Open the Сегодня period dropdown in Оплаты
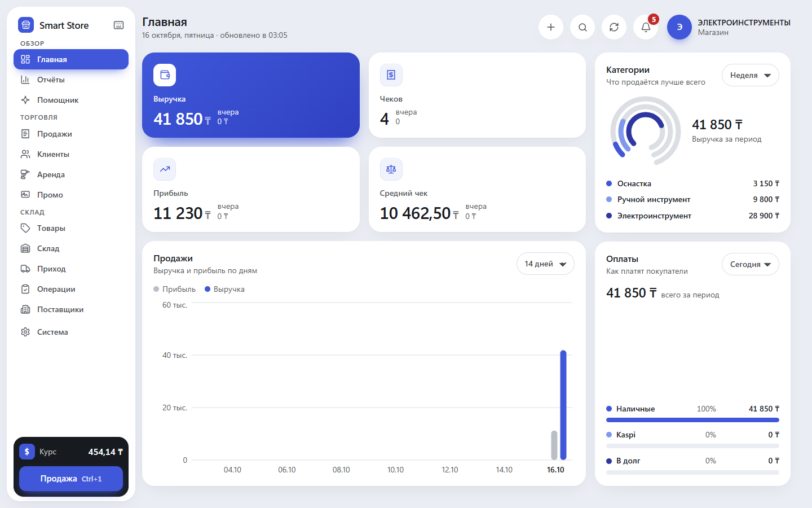This screenshot has width=812, height=508. click(x=751, y=264)
